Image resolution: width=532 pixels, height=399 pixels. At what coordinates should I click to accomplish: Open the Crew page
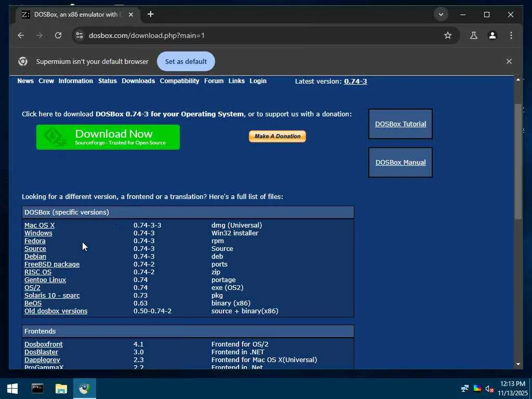click(46, 81)
